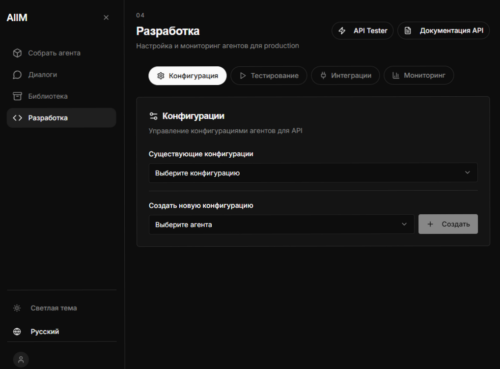Image resolution: width=500 pixels, height=369 pixels.
Task: Click the bar chart icon on Мониторинг tab
Action: (x=396, y=76)
